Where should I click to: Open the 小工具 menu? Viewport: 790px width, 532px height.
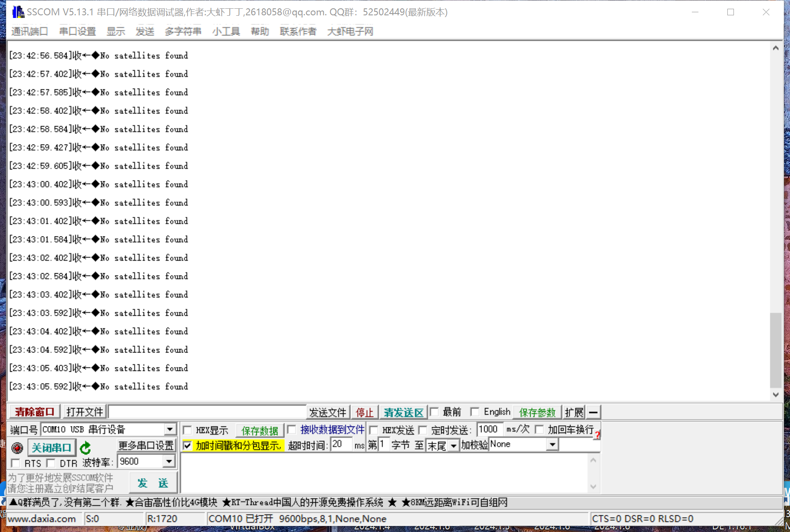[226, 32]
